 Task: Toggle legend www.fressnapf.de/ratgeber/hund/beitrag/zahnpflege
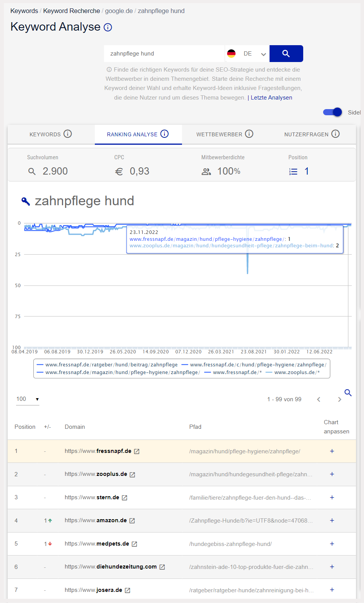coord(107,365)
